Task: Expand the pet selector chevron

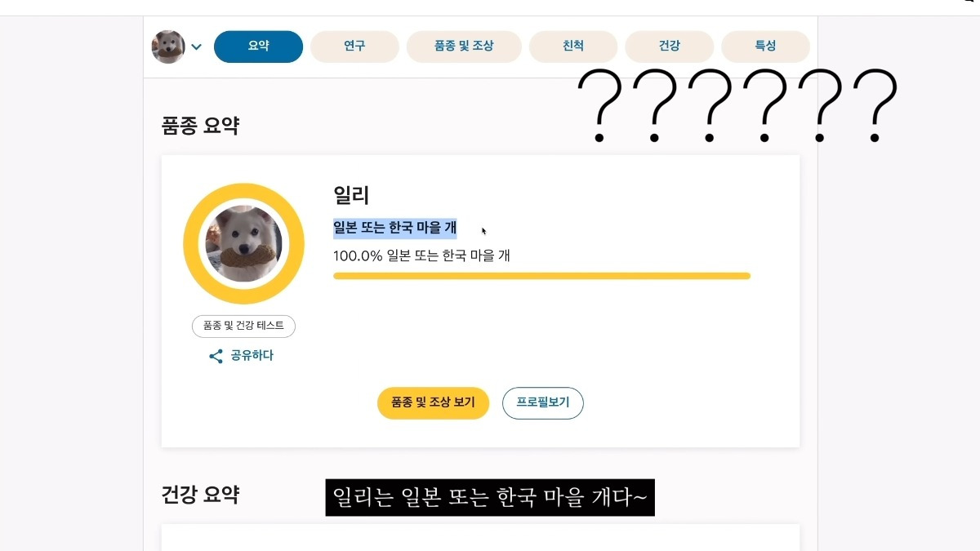Action: [x=197, y=47]
